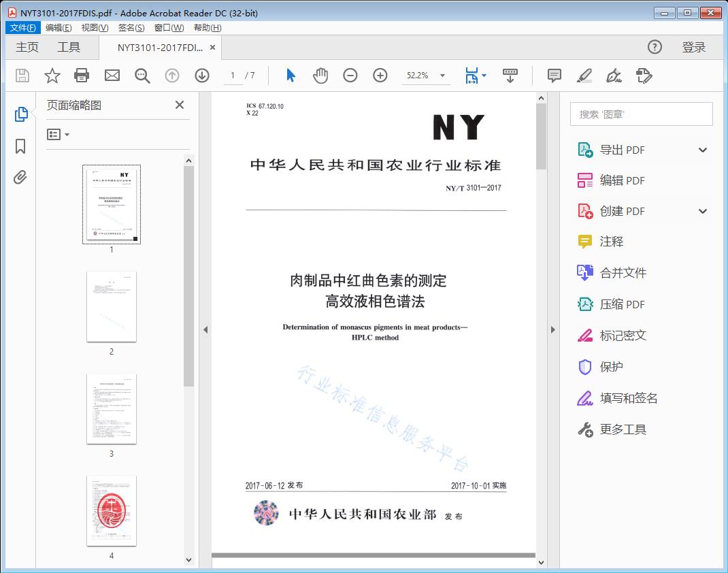The width and height of the screenshot is (728, 573).
Task: Open the 视图(V) menu
Action: (95, 28)
